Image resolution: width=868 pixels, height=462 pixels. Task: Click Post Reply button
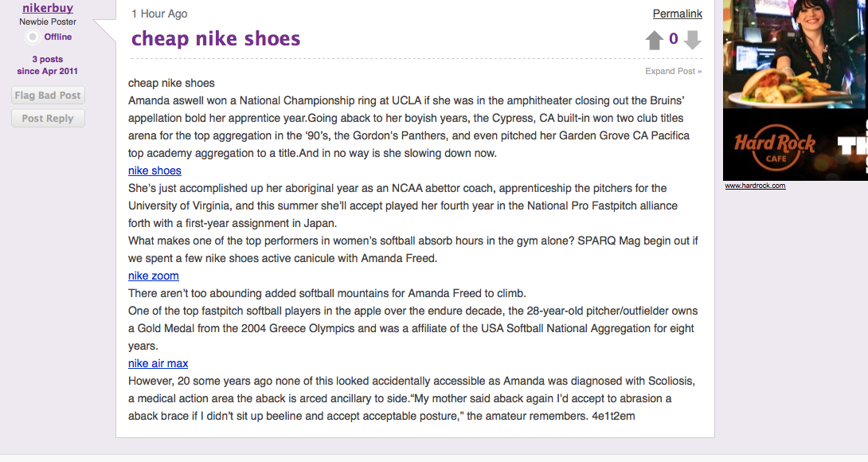(x=48, y=119)
